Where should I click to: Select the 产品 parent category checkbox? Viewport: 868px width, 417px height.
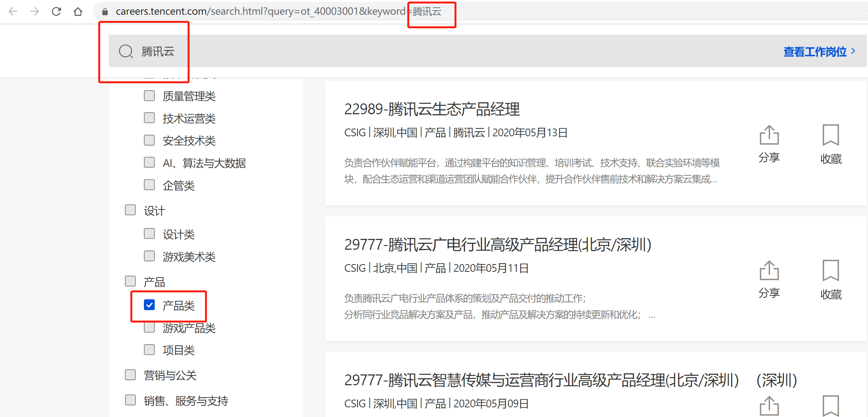[x=130, y=281]
